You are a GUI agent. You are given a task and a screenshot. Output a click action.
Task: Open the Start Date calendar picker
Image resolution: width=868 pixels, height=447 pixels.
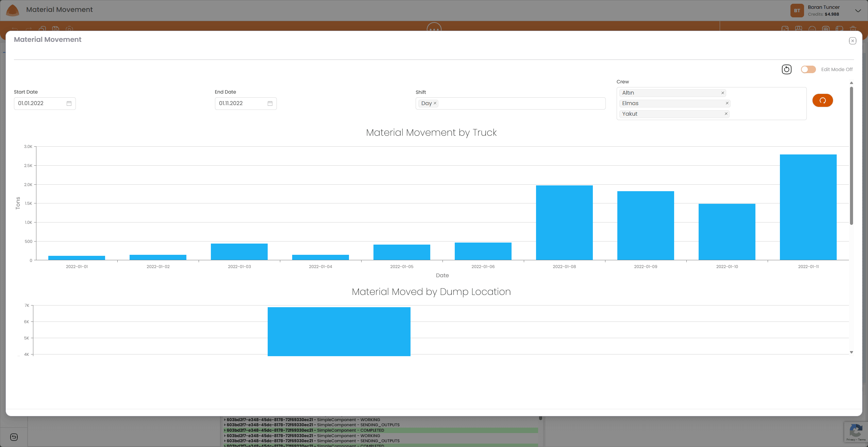point(69,103)
